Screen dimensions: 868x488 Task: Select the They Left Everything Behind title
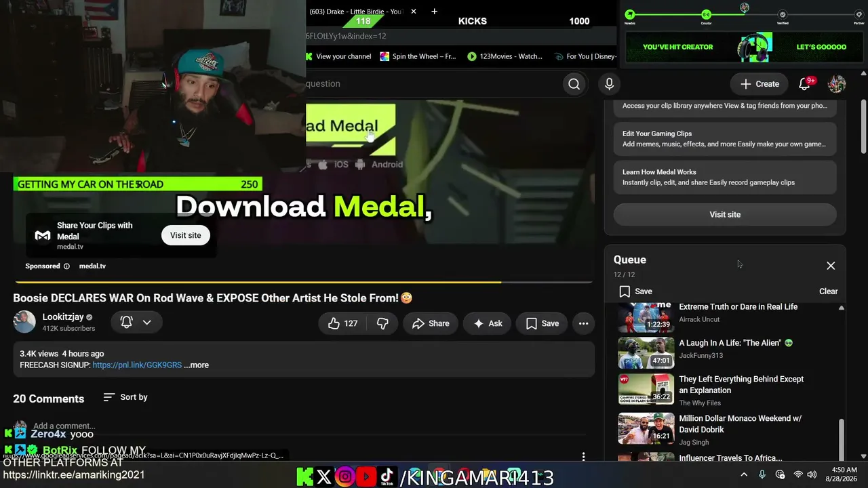pyautogui.click(x=741, y=385)
